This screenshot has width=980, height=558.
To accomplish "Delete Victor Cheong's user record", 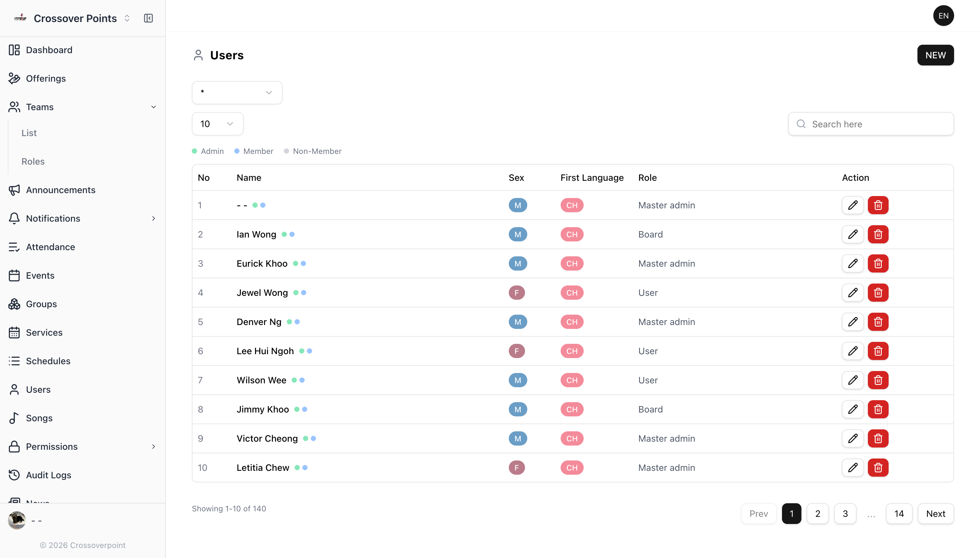I will [x=878, y=438].
